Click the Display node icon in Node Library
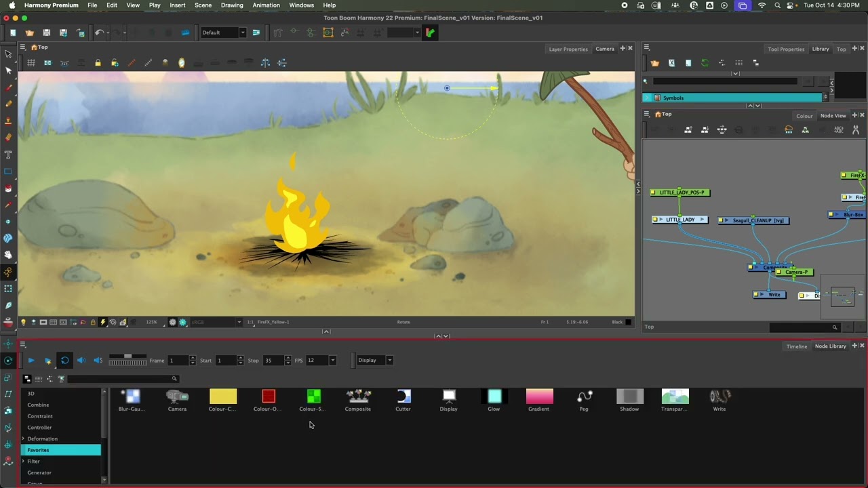Image resolution: width=868 pixels, height=488 pixels. [449, 396]
